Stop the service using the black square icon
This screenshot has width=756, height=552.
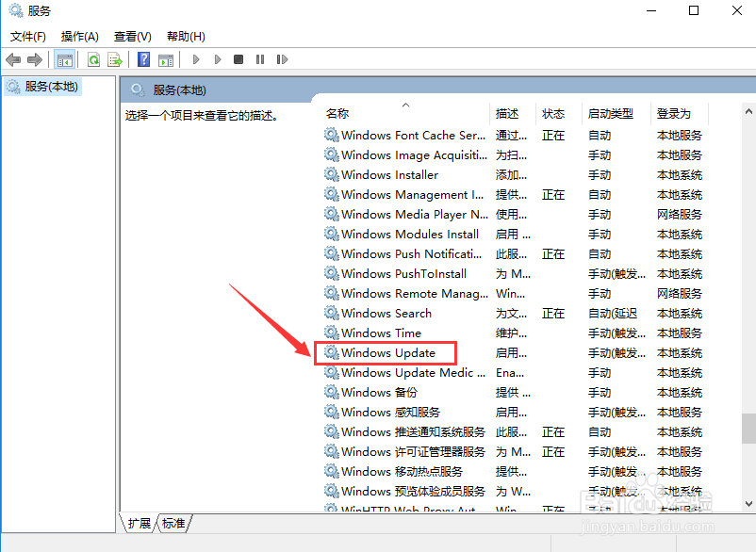(238, 59)
